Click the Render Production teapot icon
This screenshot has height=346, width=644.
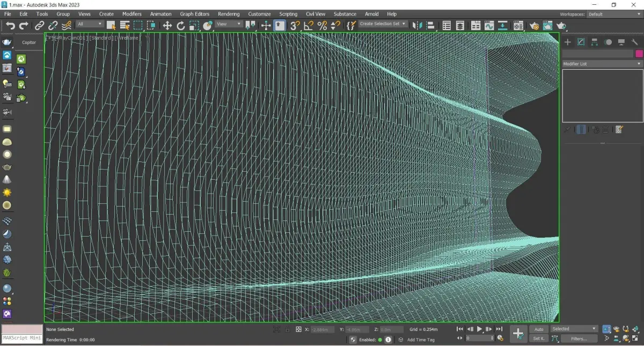click(561, 25)
